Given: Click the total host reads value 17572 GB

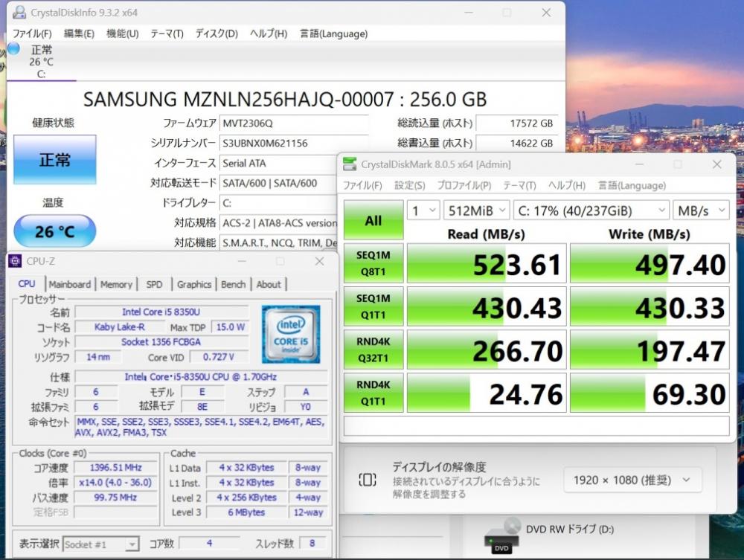Looking at the screenshot, I should (x=517, y=123).
